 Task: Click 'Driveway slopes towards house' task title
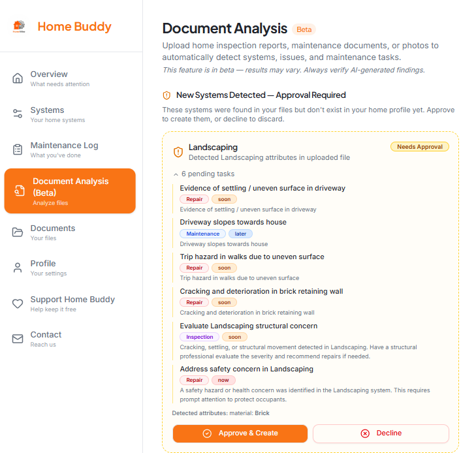(x=233, y=222)
